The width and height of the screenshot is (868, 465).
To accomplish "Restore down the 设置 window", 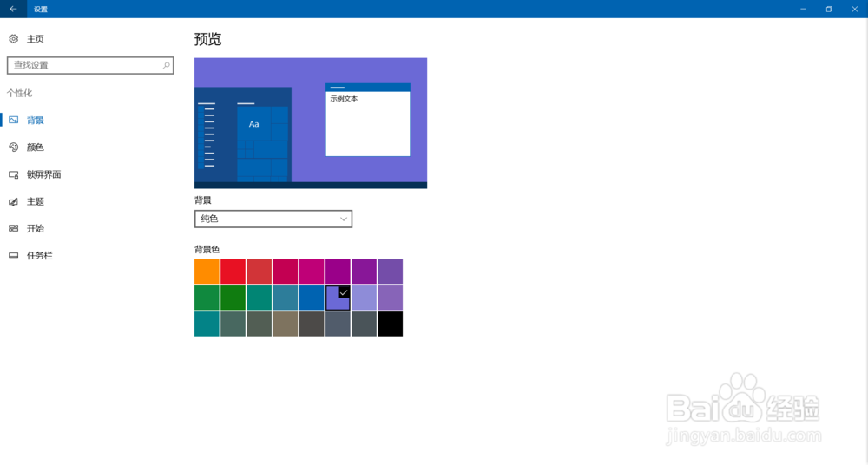I will coord(829,9).
